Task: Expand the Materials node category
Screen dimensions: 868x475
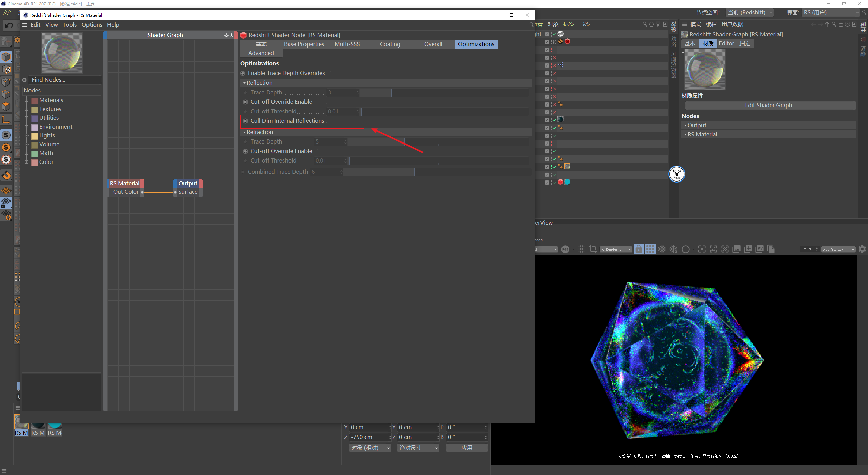Action: click(27, 100)
